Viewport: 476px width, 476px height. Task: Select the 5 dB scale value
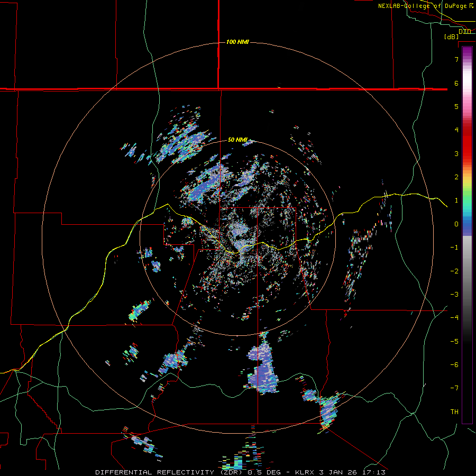[x=456, y=106]
